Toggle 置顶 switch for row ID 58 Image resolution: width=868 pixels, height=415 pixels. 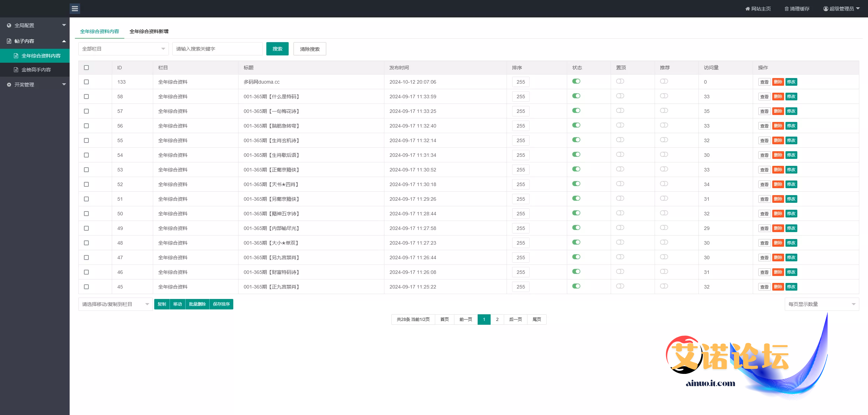pyautogui.click(x=620, y=96)
